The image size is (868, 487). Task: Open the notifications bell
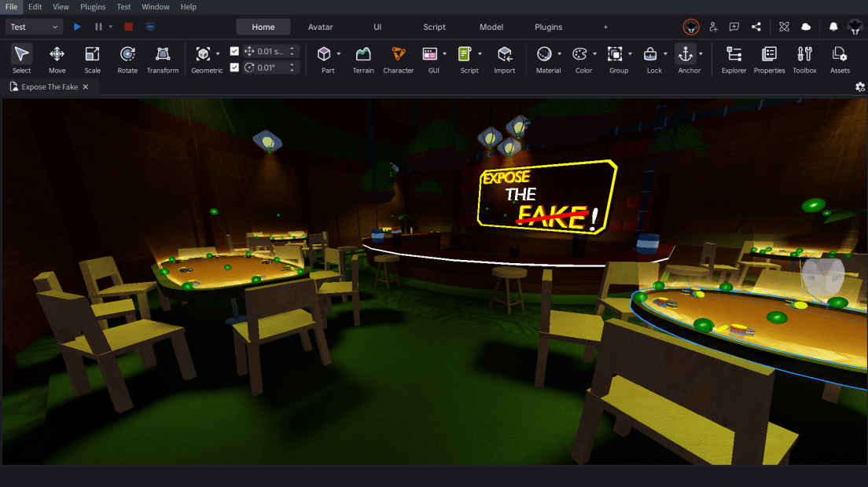point(833,27)
